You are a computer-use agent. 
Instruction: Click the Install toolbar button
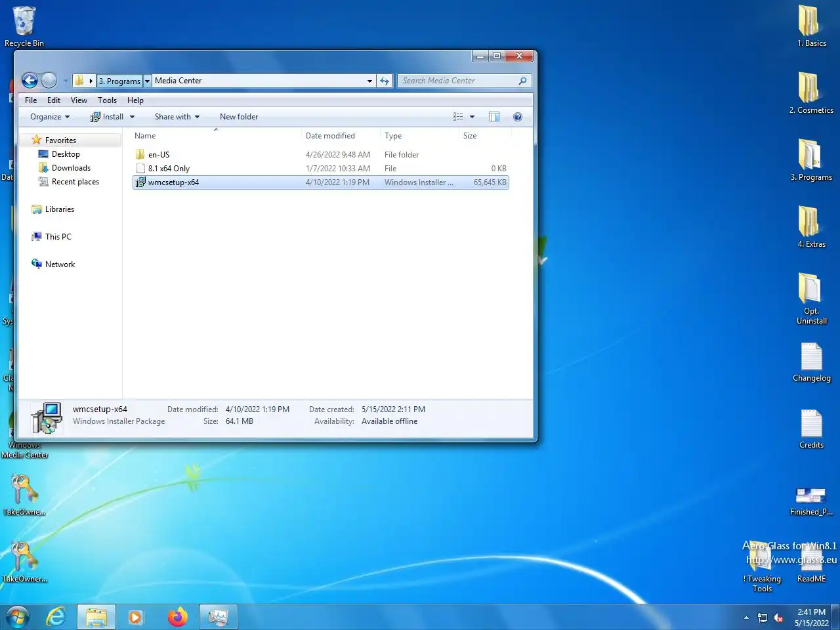[x=107, y=117]
